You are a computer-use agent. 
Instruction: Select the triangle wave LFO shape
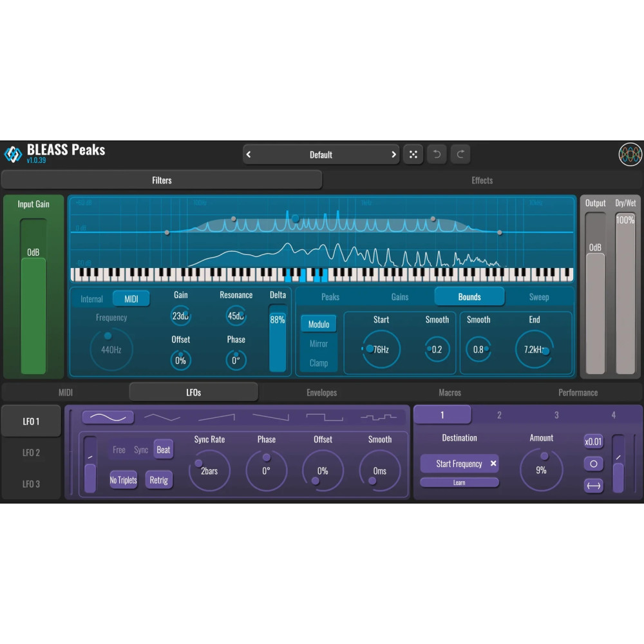[x=162, y=417]
